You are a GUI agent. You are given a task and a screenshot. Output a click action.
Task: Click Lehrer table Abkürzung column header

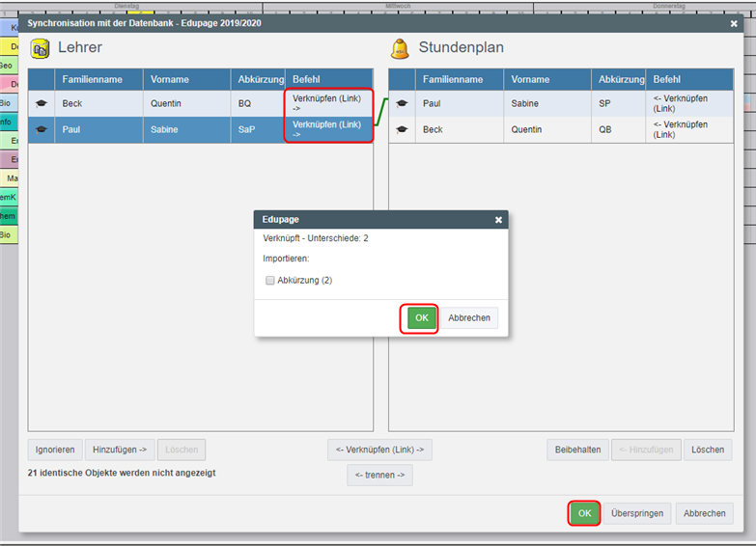(258, 79)
